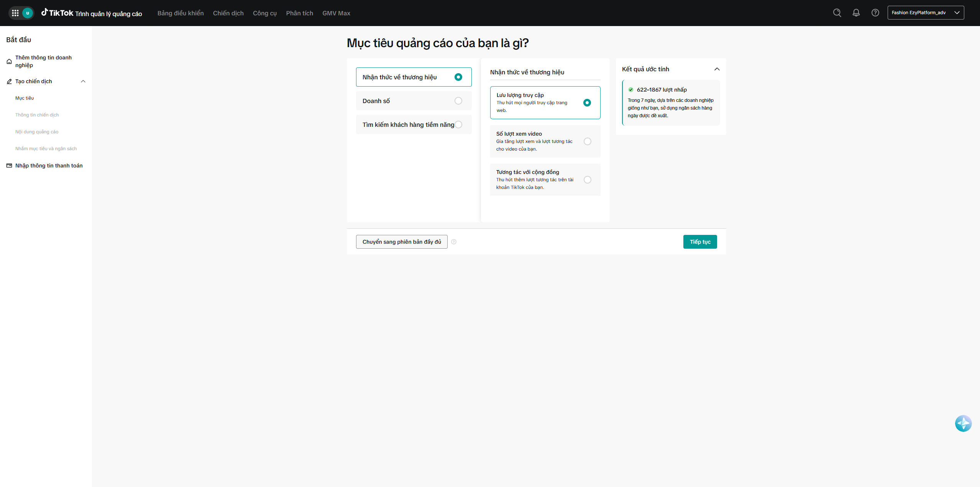980x487 pixels.
Task: Go to Nội dung quảng cáo sidebar step
Action: pyautogui.click(x=37, y=132)
